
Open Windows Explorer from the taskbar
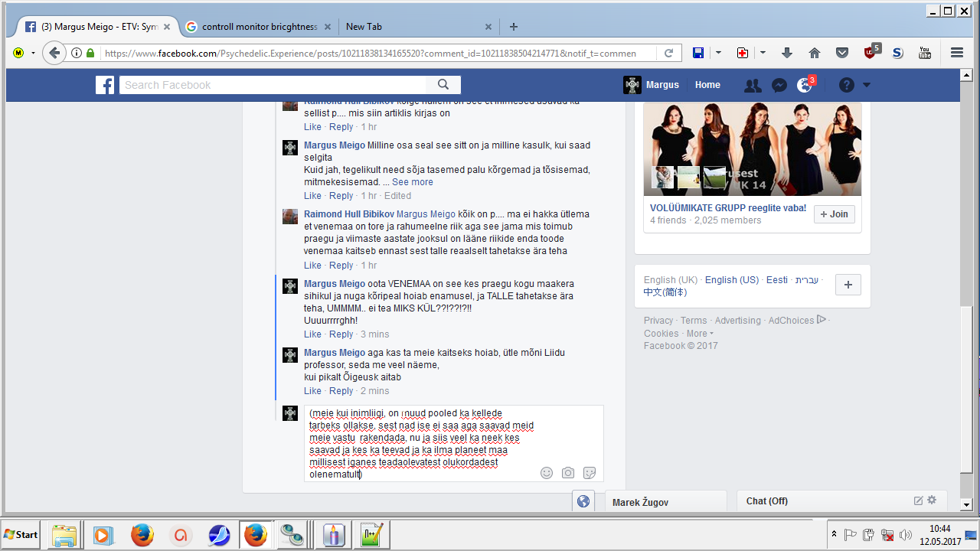(64, 534)
